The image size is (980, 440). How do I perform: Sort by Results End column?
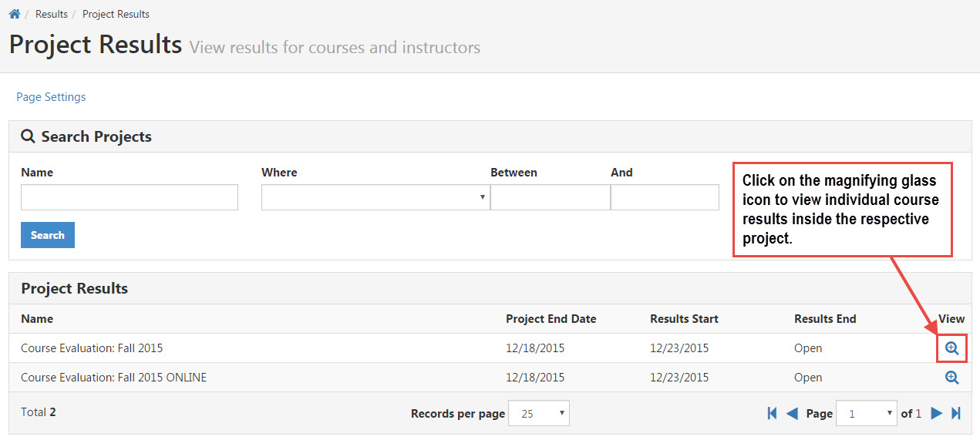(825, 318)
